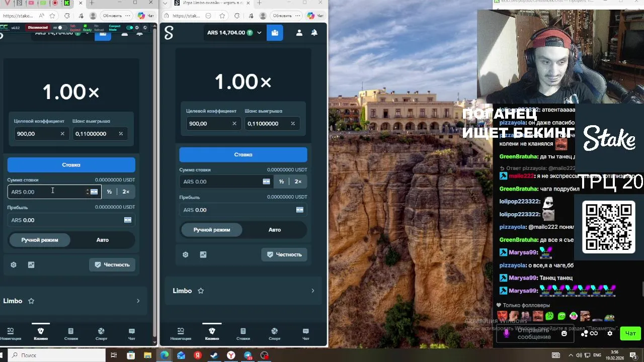Image resolution: width=644 pixels, height=362 pixels.
Task: Click the Честность fairness button in the left window
Action: pos(112,264)
